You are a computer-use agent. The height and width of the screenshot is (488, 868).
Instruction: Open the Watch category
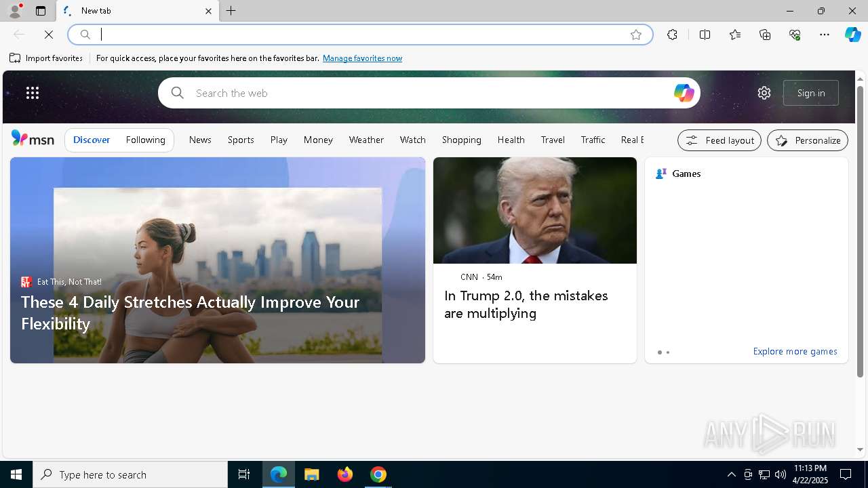[413, 140]
